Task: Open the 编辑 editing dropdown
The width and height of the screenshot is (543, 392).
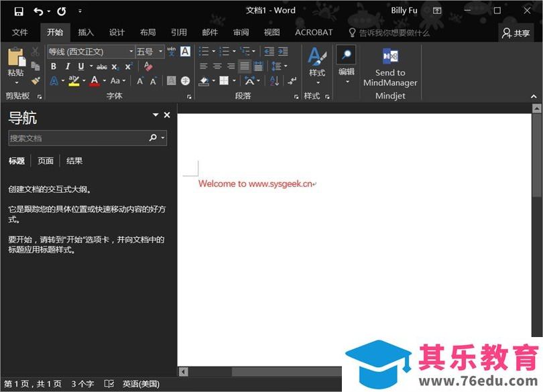Action: pyautogui.click(x=347, y=65)
